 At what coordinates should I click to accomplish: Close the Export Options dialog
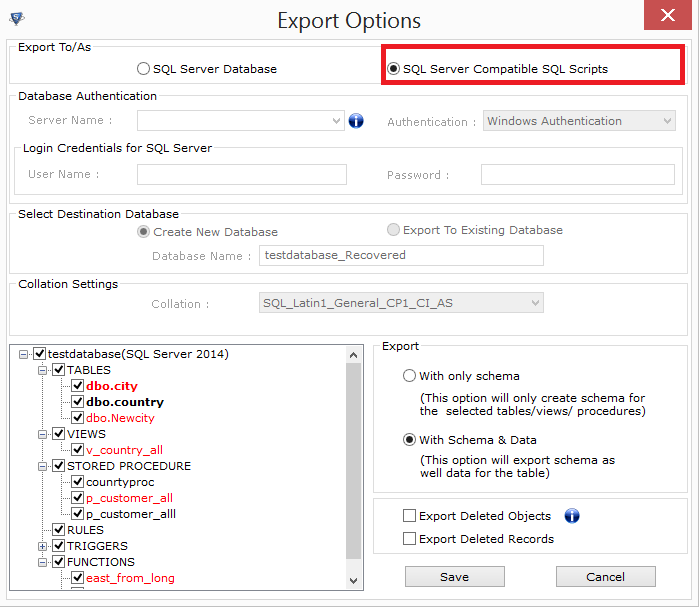coord(667,17)
